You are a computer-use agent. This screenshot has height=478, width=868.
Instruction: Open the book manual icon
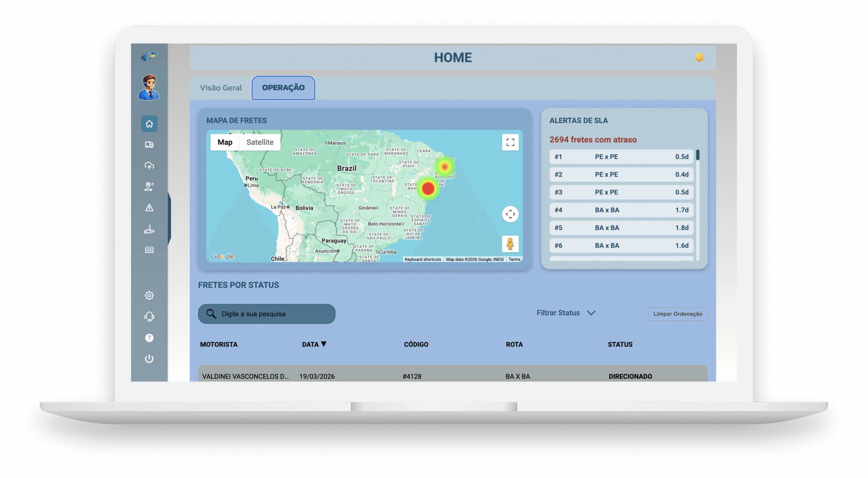click(x=149, y=250)
